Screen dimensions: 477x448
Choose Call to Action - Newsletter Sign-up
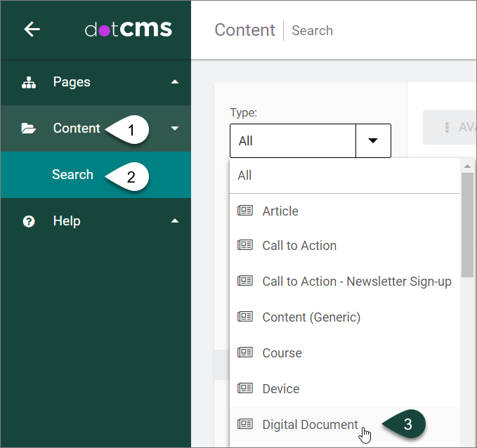tap(357, 282)
